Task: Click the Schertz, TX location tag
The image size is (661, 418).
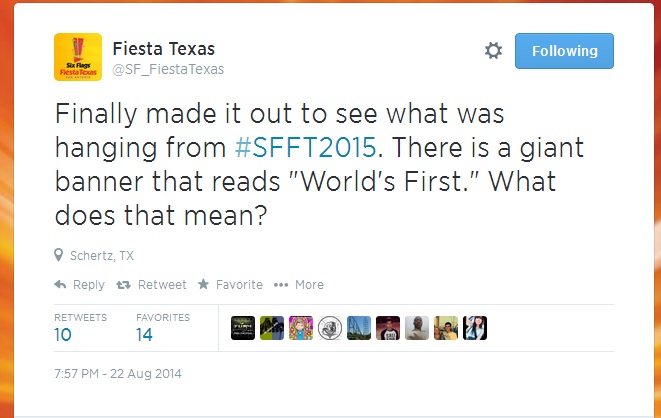Action: click(101, 256)
